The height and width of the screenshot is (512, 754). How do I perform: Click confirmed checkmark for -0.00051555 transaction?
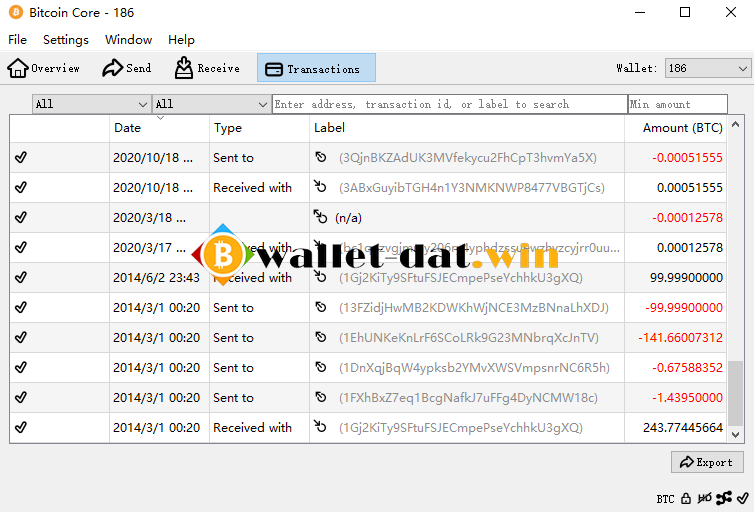[21, 157]
